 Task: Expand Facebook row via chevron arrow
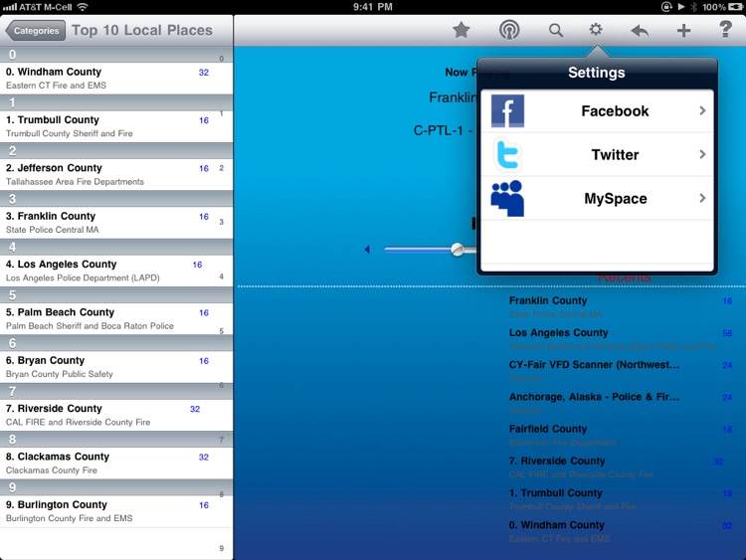702,110
